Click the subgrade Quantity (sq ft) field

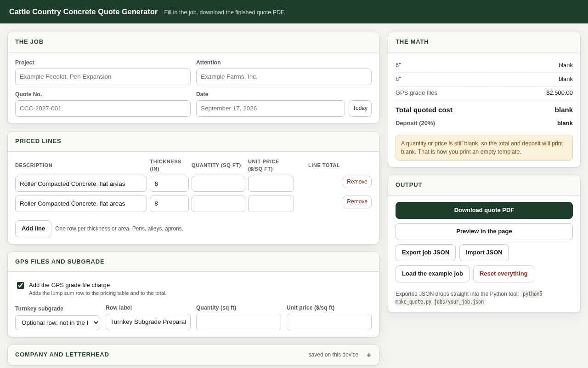click(x=238, y=322)
